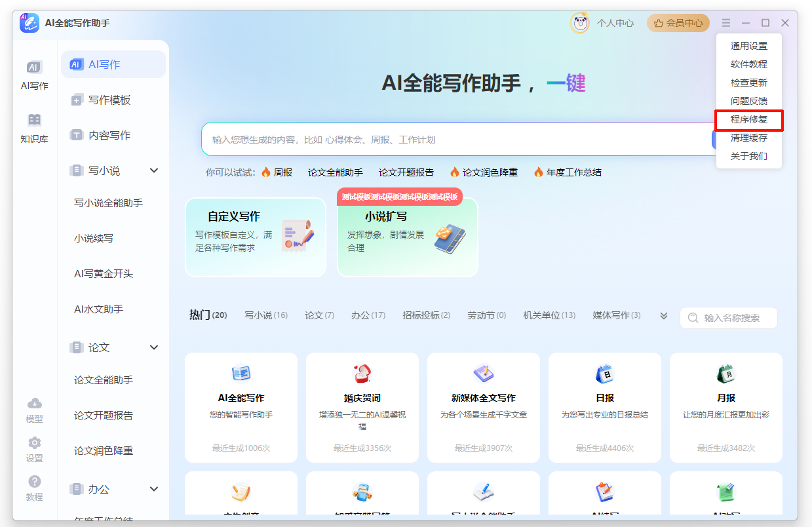Screen dimensions: 812x527
Task: Switch to the 论文 (7) category tab
Action: 319,315
